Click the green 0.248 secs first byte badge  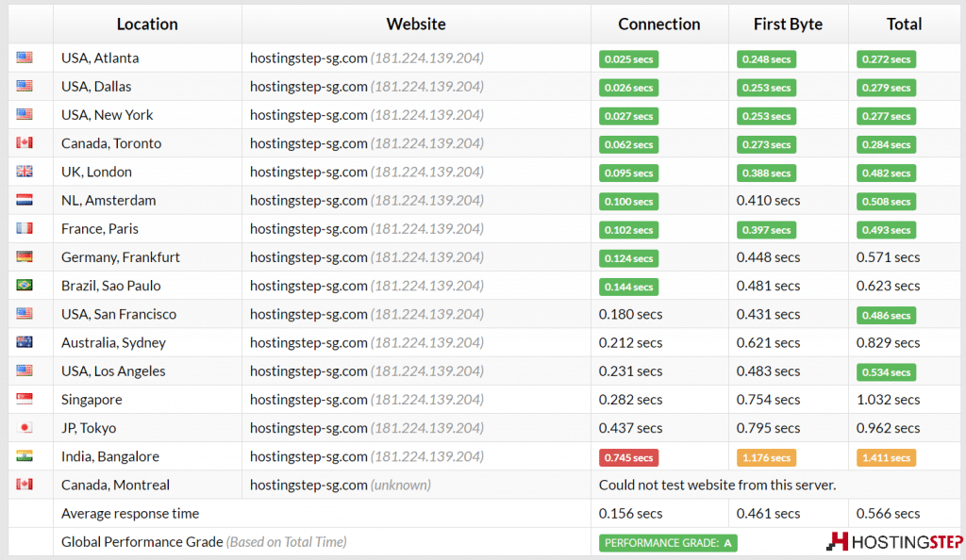[x=766, y=59]
